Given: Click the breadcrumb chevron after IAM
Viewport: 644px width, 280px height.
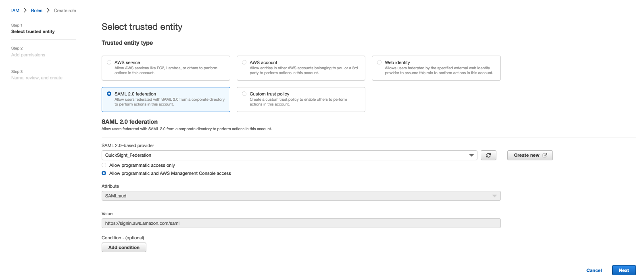Looking at the screenshot, I should click(x=25, y=10).
